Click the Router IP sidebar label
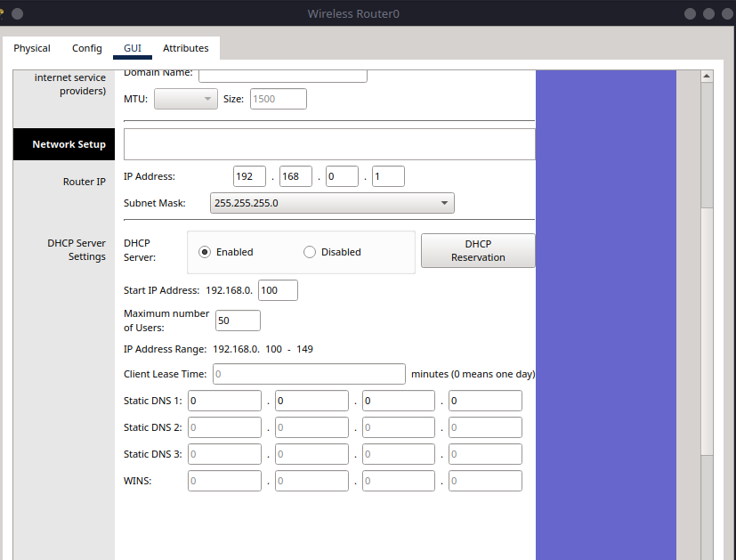Viewport: 736px width, 560px height. pyautogui.click(x=85, y=182)
